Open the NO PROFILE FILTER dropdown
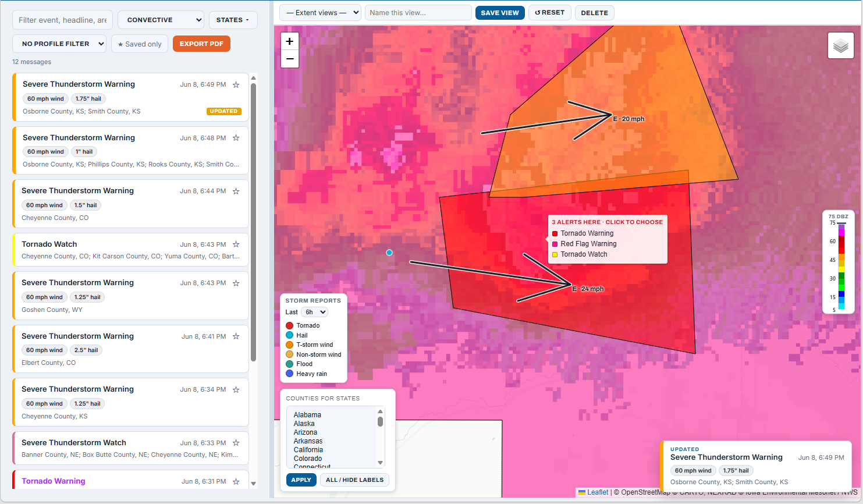Image resolution: width=863 pixels, height=504 pixels. [59, 44]
